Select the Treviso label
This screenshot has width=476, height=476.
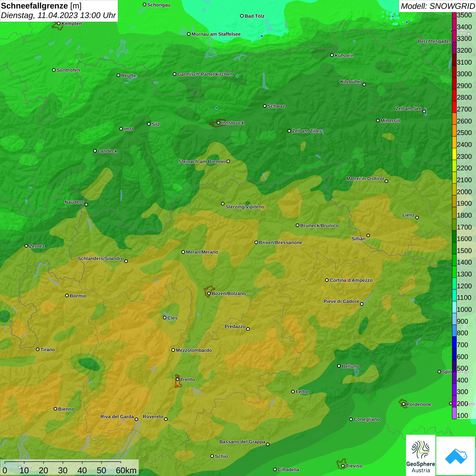click(x=354, y=466)
